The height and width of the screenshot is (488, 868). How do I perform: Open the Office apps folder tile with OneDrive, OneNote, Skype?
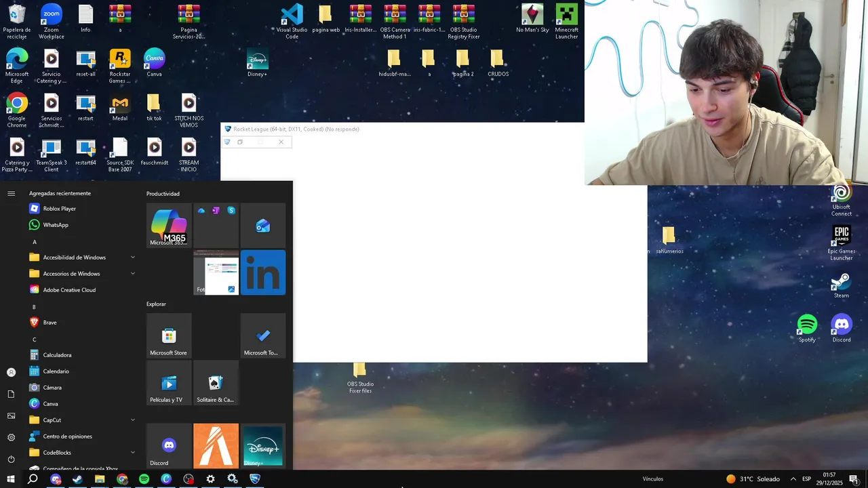[x=216, y=226]
